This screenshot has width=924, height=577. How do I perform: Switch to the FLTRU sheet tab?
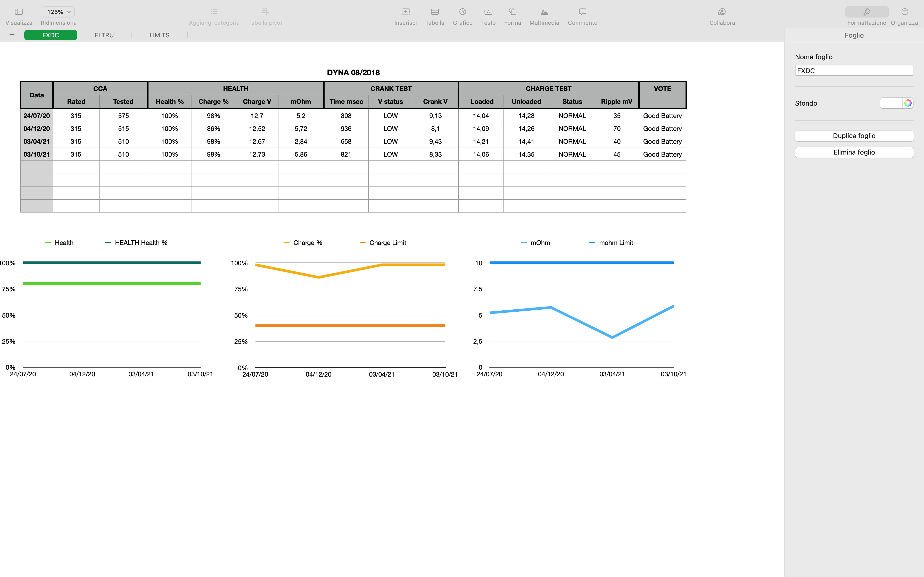point(104,35)
